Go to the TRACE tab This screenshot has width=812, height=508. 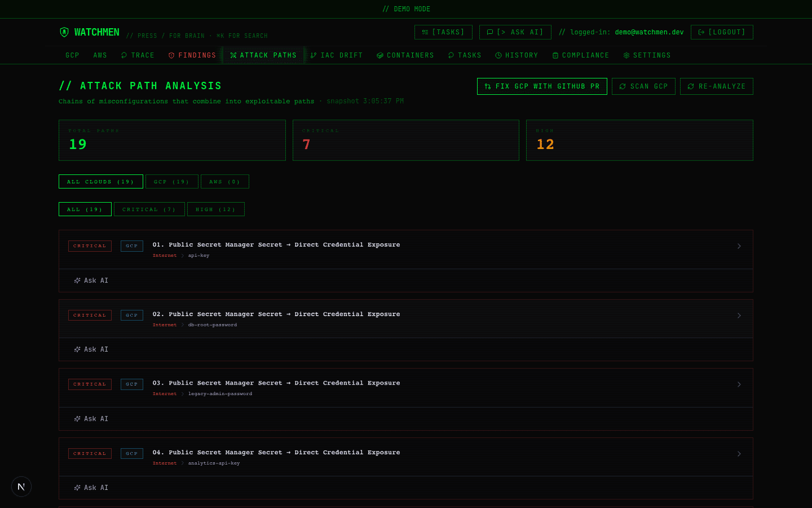[x=138, y=55]
